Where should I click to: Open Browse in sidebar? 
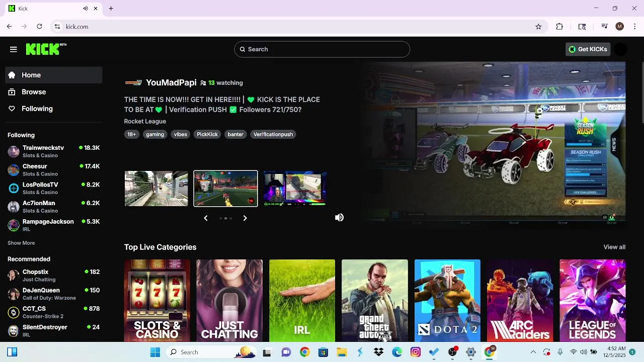coord(54,92)
